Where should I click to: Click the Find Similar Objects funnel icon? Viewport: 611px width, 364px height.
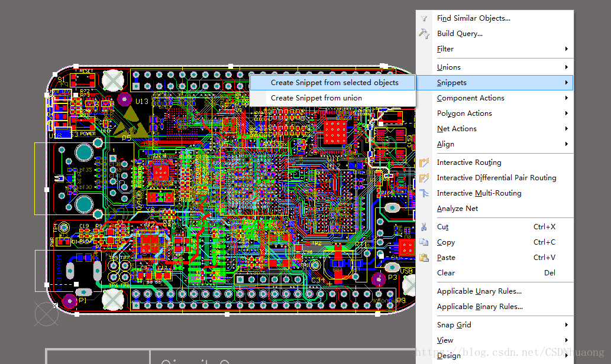pyautogui.click(x=424, y=18)
